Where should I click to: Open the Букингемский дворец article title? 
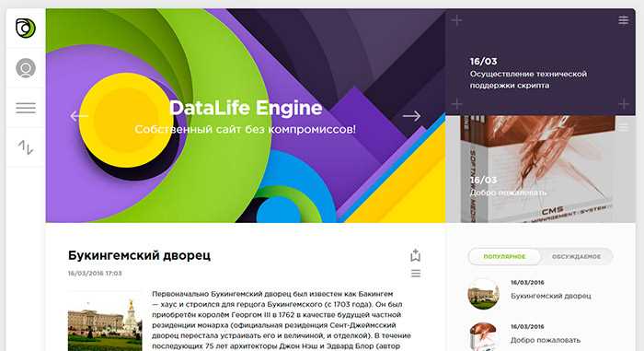(139, 255)
